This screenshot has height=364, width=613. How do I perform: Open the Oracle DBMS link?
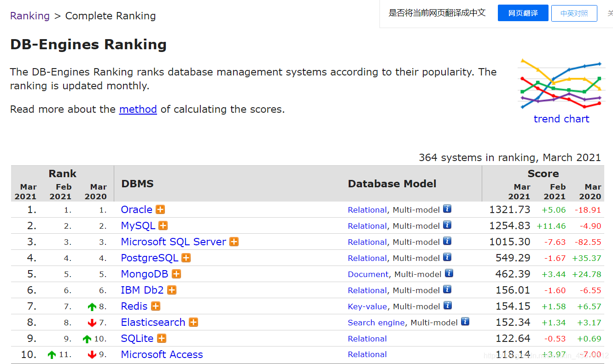click(x=137, y=209)
